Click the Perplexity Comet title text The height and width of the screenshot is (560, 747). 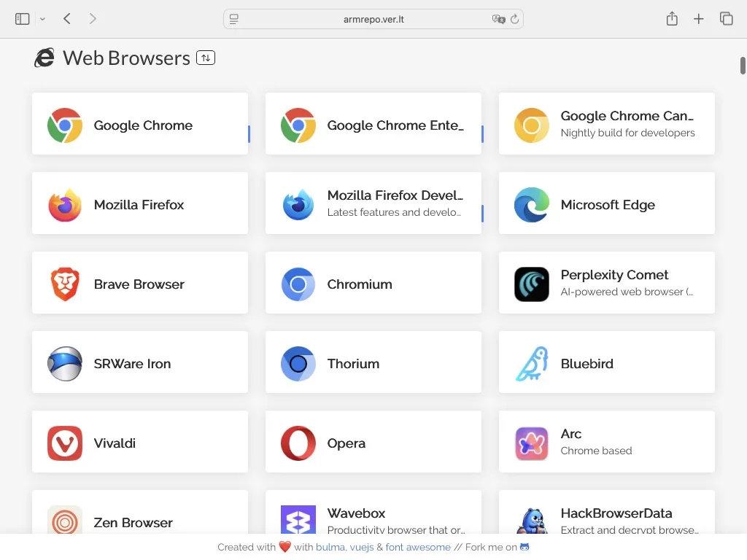pos(614,275)
